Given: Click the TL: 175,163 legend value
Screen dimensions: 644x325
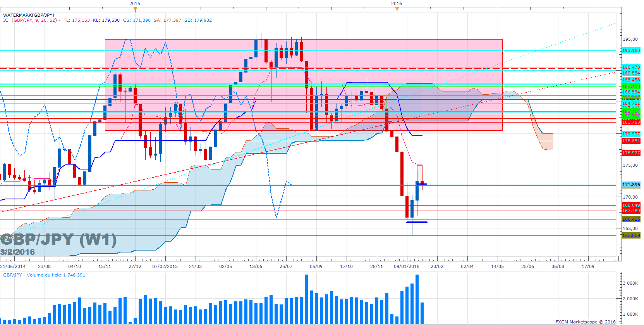Looking at the screenshot, I should tap(76, 20).
